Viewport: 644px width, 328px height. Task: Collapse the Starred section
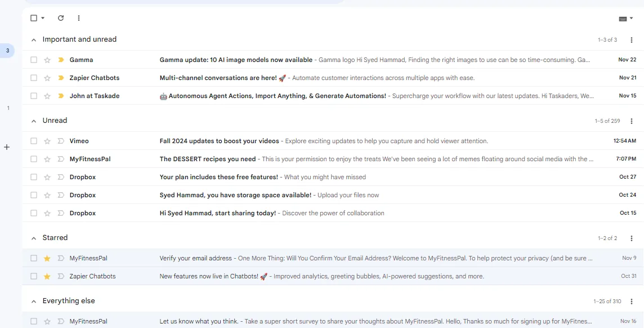[33, 237]
